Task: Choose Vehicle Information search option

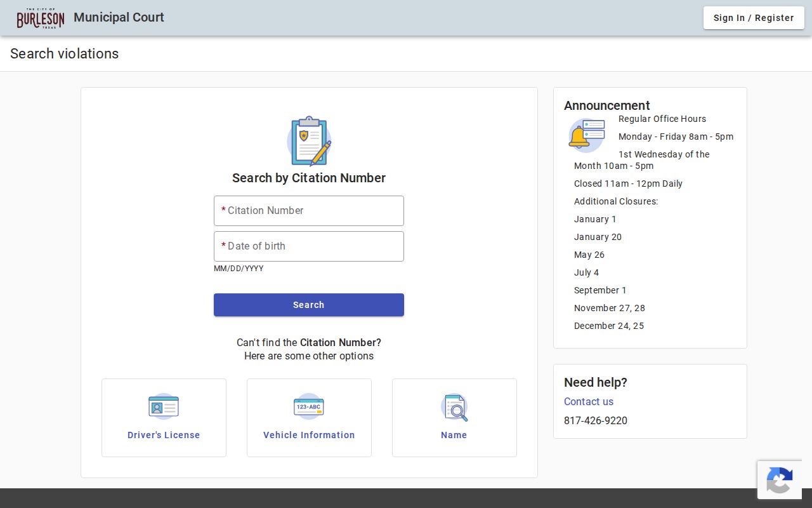Action: (309, 418)
